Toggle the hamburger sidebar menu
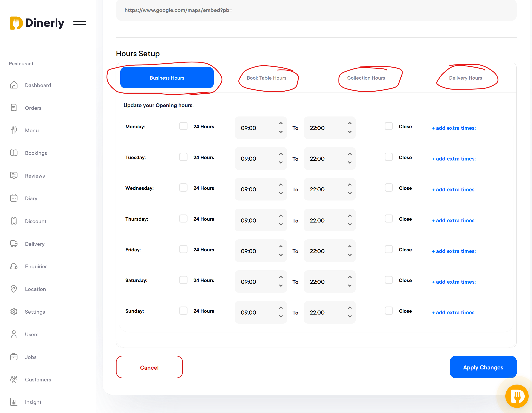 [80, 23]
